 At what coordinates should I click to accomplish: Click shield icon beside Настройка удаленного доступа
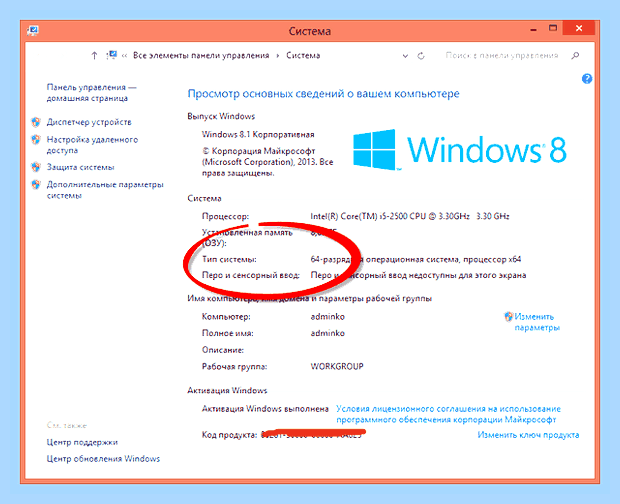coord(36,140)
